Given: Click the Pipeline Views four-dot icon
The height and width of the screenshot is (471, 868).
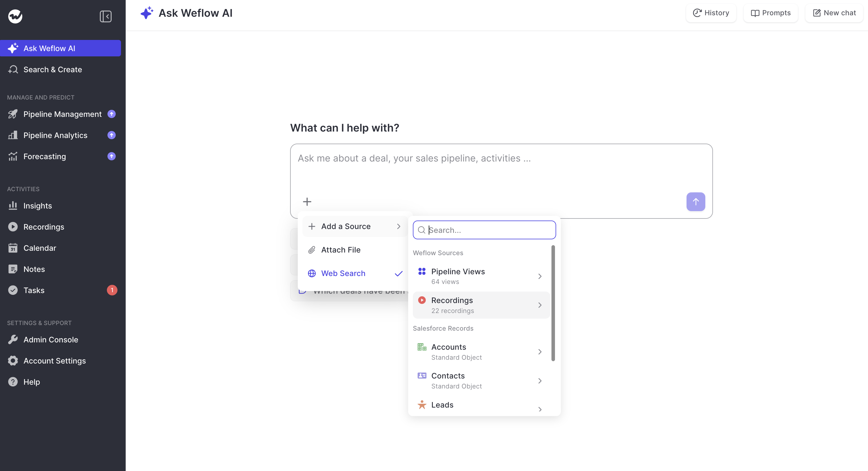Looking at the screenshot, I should pyautogui.click(x=422, y=271).
